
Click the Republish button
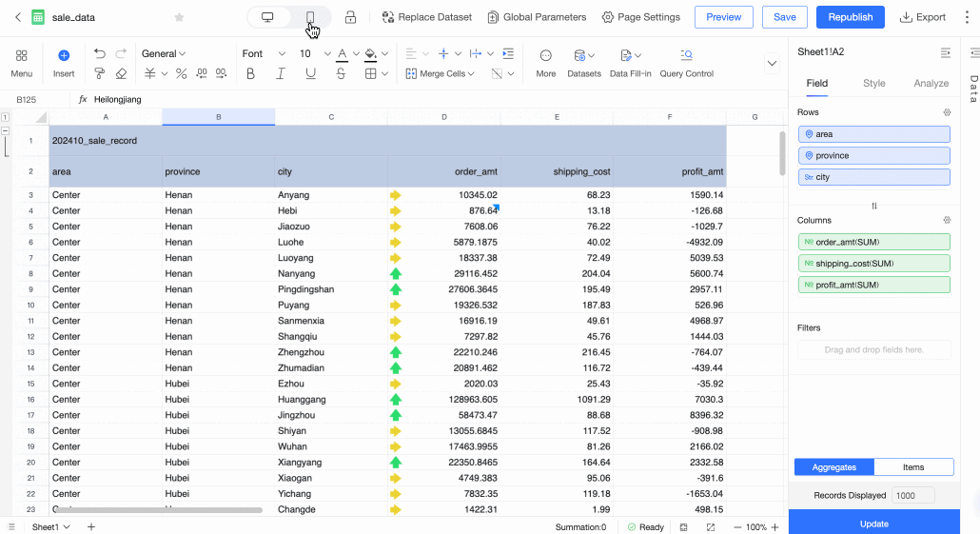pyautogui.click(x=850, y=17)
